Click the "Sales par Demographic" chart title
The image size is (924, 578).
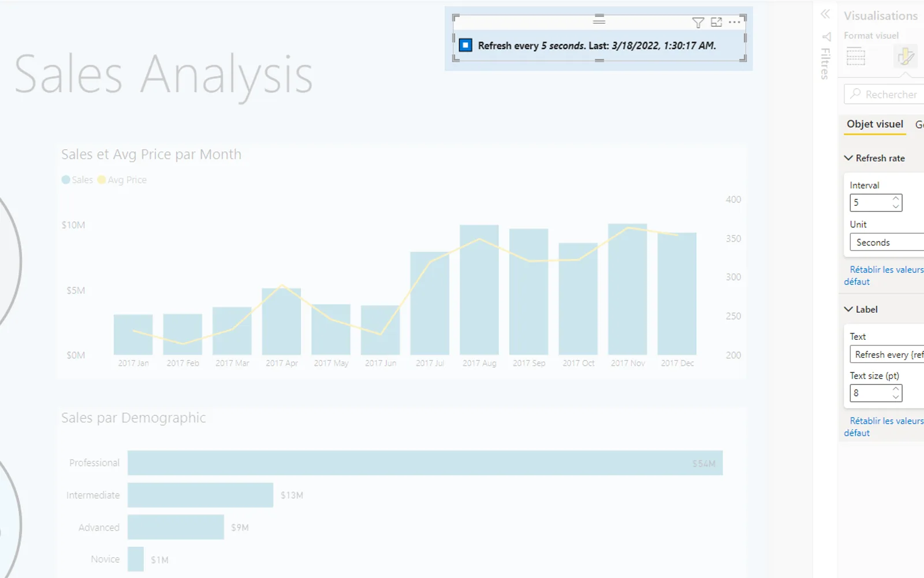point(133,418)
